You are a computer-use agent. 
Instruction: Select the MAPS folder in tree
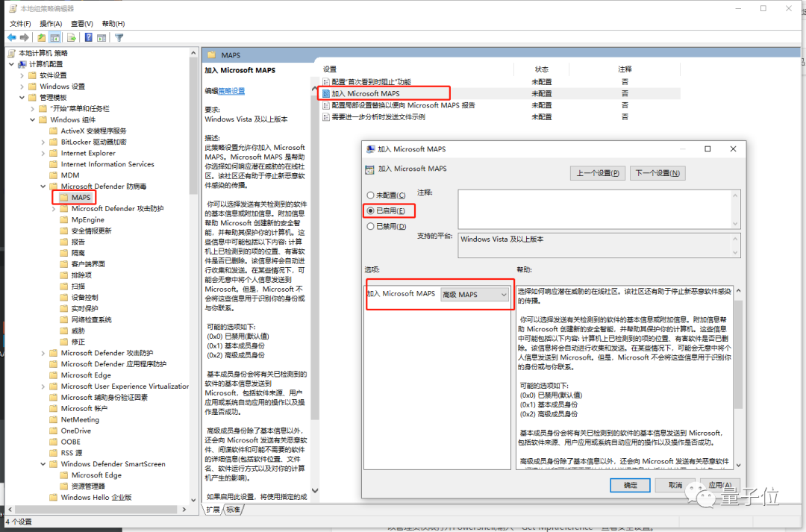pos(81,198)
